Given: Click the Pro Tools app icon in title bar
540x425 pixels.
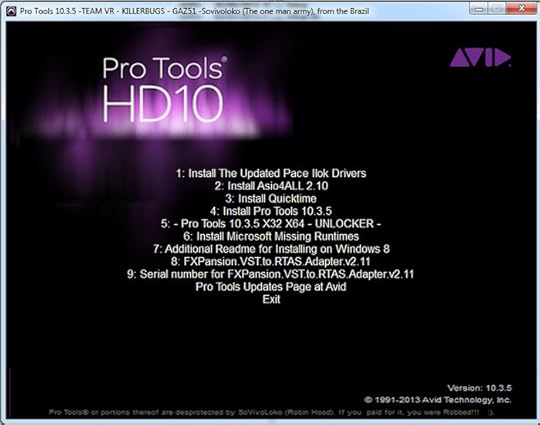Looking at the screenshot, I should point(11,11).
